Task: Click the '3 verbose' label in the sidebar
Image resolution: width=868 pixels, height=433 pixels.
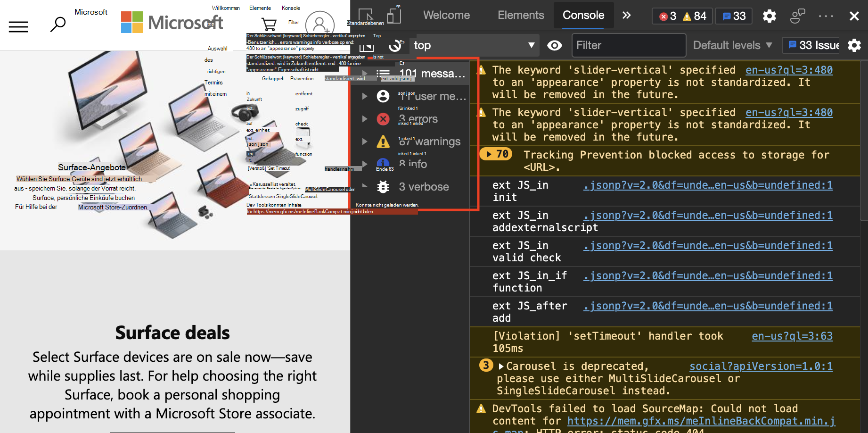Action: (x=424, y=187)
